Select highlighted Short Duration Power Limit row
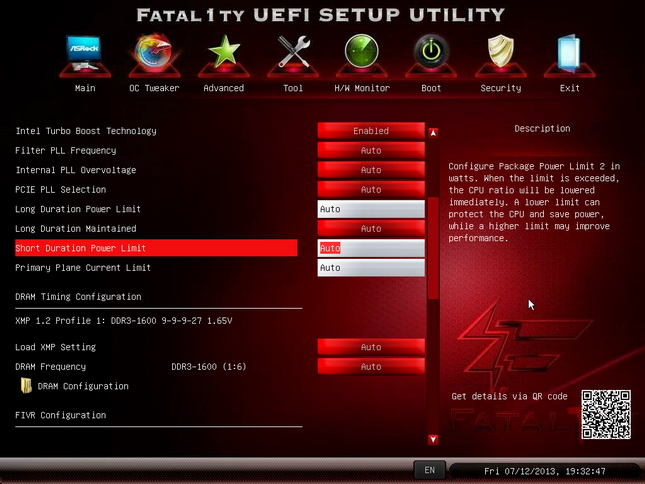 tap(156, 248)
